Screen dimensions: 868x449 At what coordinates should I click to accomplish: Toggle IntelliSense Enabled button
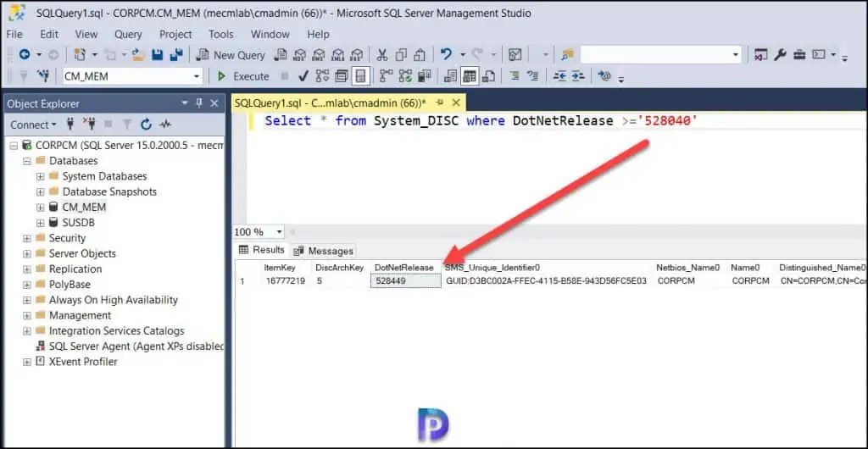point(360,76)
